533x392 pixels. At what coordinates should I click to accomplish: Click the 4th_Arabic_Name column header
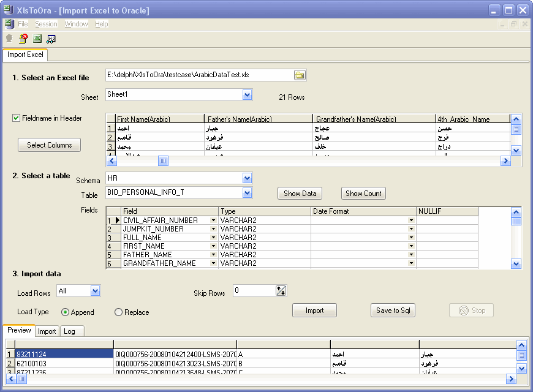click(473, 119)
